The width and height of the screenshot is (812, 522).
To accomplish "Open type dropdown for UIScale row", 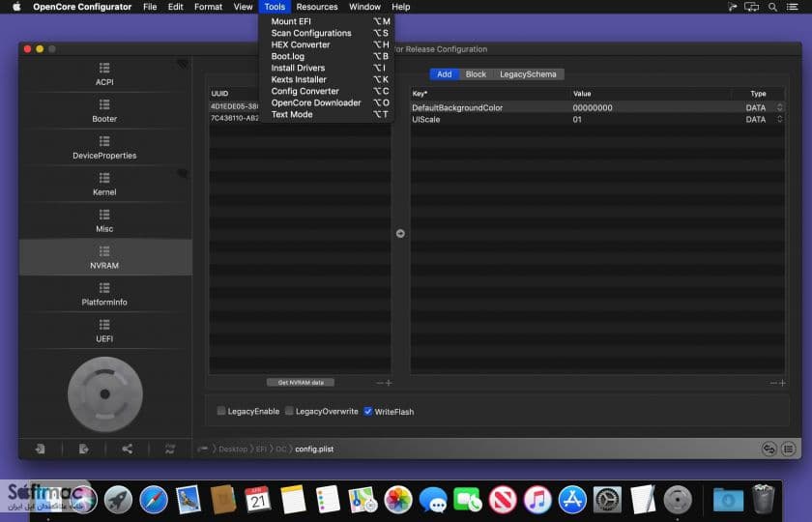I will click(x=779, y=120).
